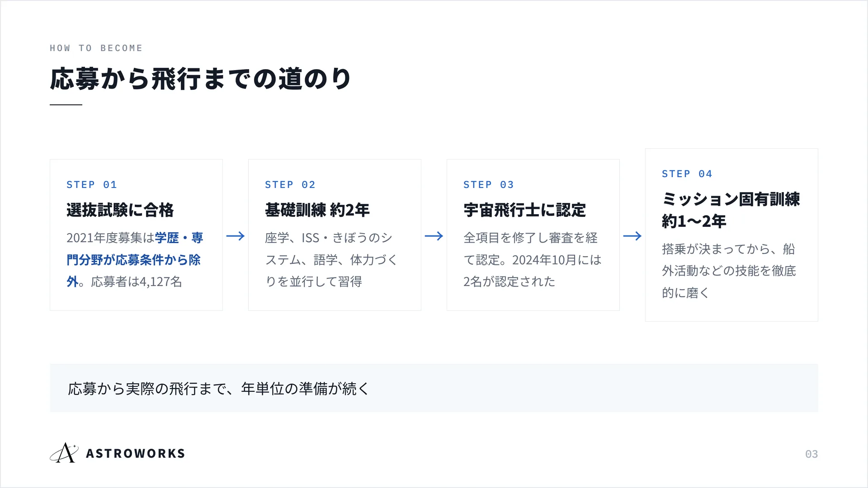Image resolution: width=868 pixels, height=488 pixels.
Task: Click the 'ASTROWORKS' wordmark
Action: (136, 453)
